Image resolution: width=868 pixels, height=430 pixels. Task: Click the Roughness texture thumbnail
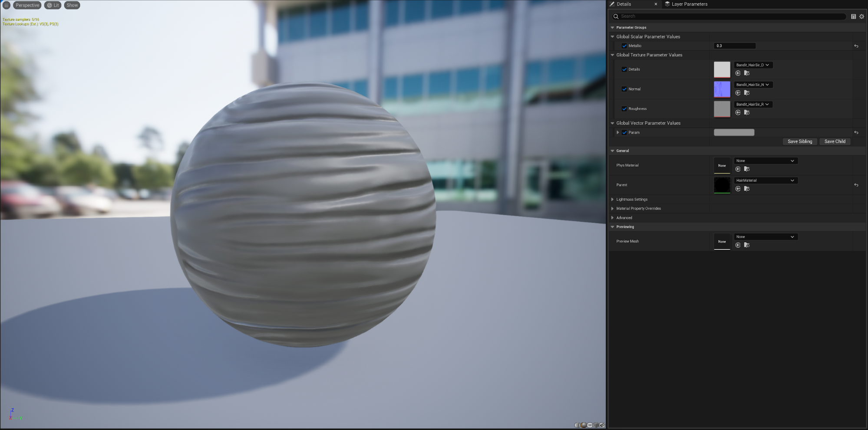point(722,109)
